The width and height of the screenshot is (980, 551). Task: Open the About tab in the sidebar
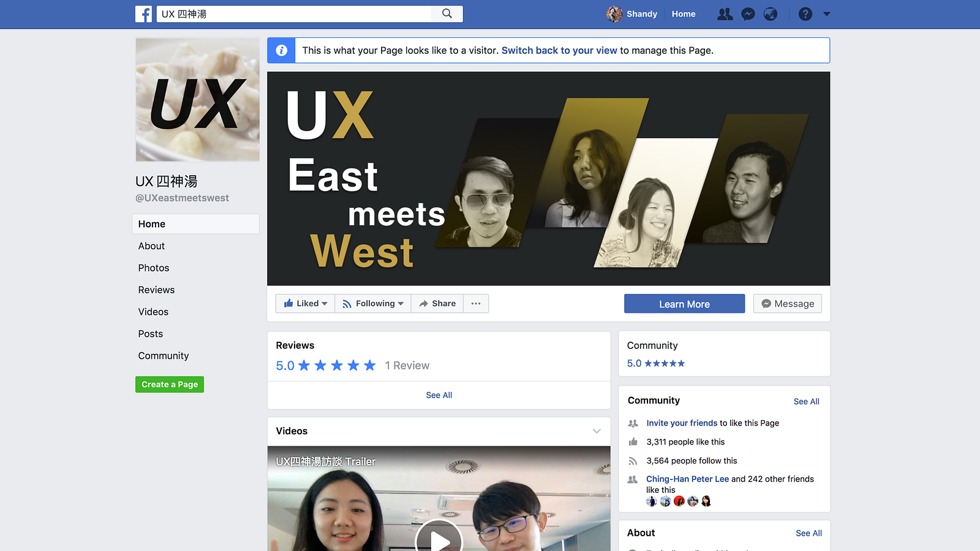click(151, 246)
